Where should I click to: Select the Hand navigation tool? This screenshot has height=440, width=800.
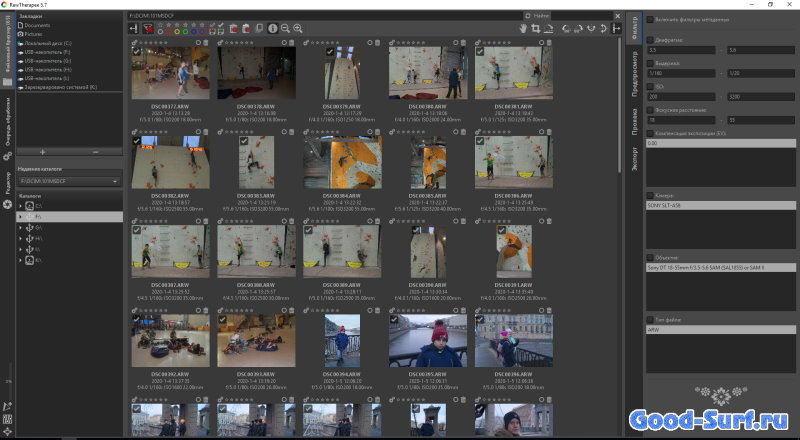click(523, 29)
